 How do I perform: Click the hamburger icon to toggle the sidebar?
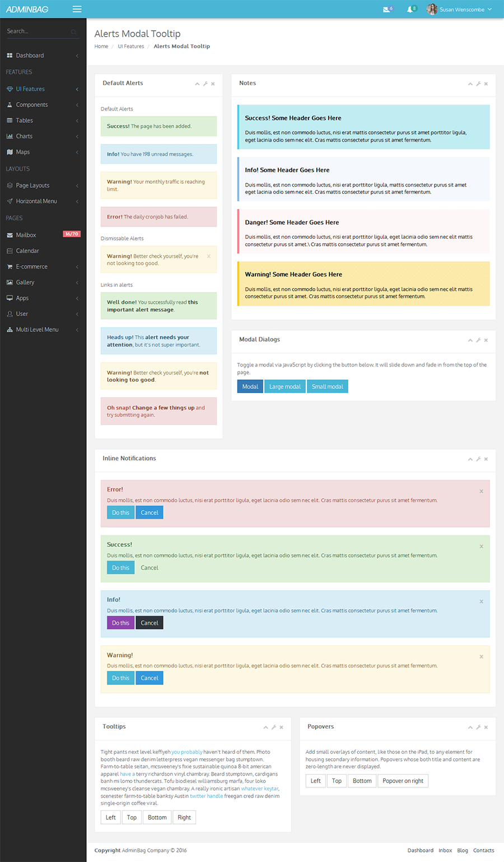pyautogui.click(x=77, y=9)
